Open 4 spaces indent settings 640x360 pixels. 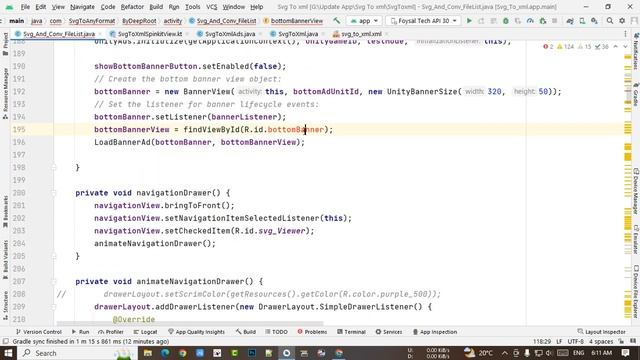(601, 341)
